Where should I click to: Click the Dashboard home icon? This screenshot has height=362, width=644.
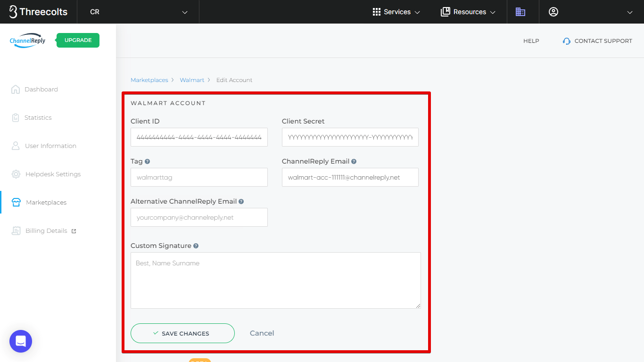16,89
